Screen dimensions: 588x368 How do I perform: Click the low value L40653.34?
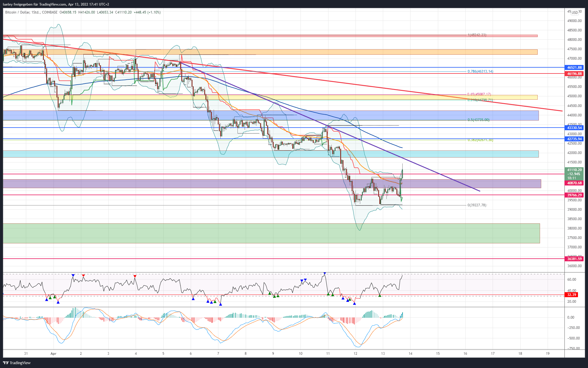click(x=105, y=12)
